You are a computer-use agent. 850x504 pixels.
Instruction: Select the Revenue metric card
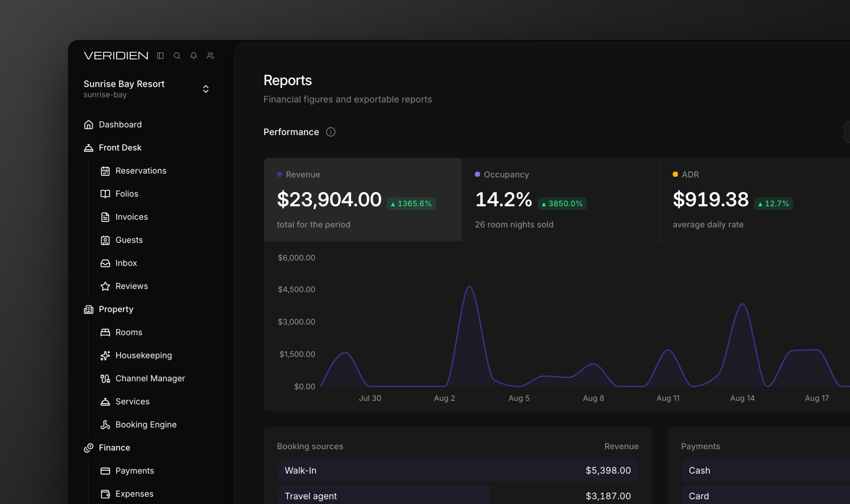(x=363, y=199)
